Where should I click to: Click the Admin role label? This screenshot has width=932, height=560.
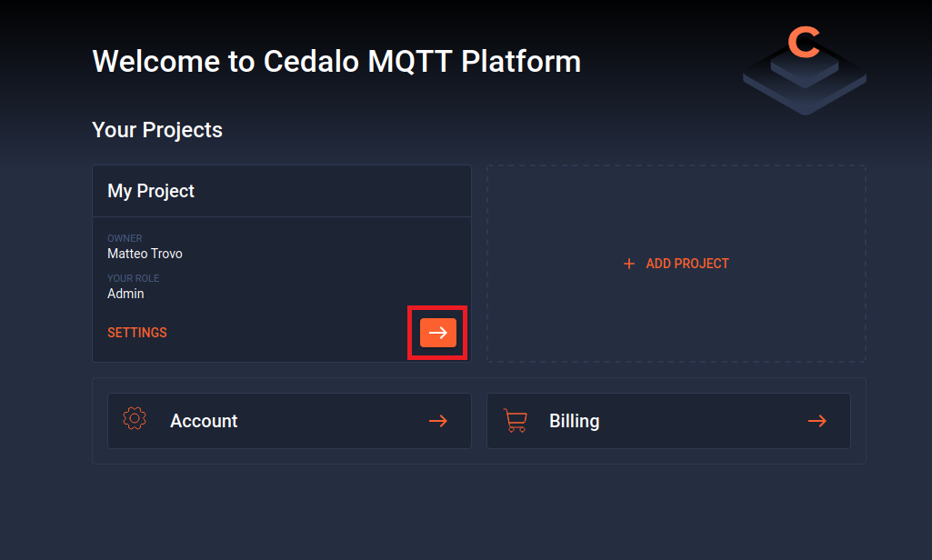pyautogui.click(x=125, y=294)
